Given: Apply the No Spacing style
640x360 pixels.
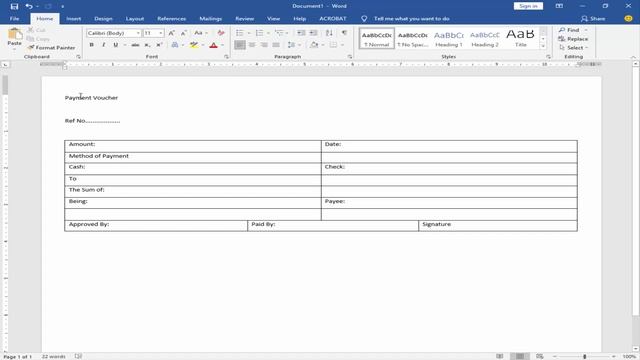Looking at the screenshot, I should click(x=413, y=39).
